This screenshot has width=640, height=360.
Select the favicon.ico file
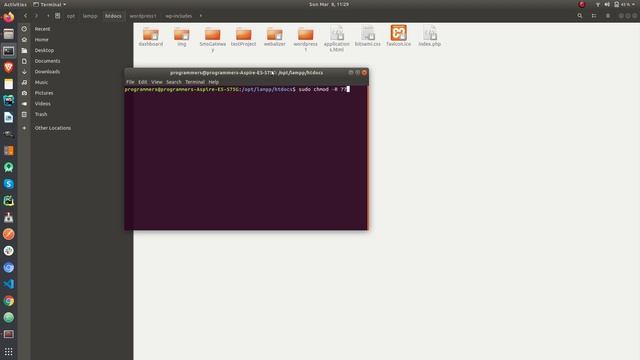pyautogui.click(x=399, y=36)
